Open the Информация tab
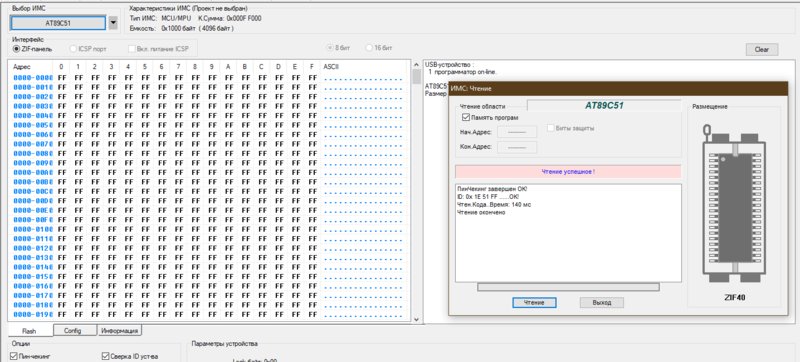 [119, 330]
